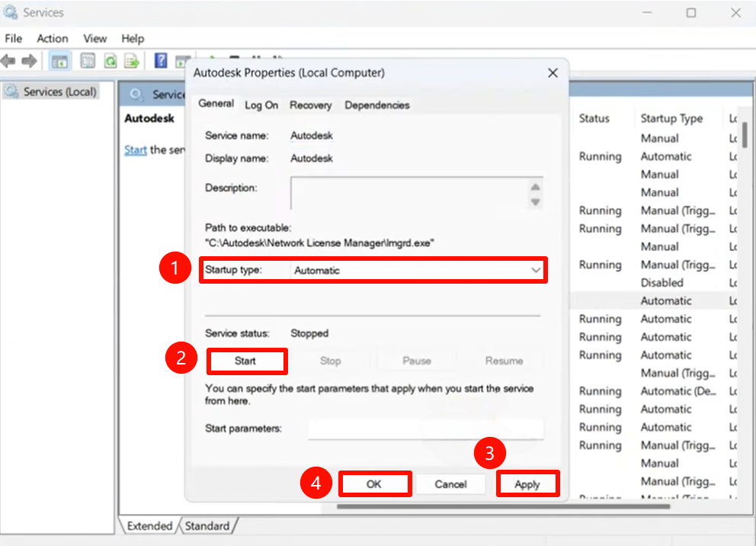
Task: Click the Start the service link
Action: point(135,149)
